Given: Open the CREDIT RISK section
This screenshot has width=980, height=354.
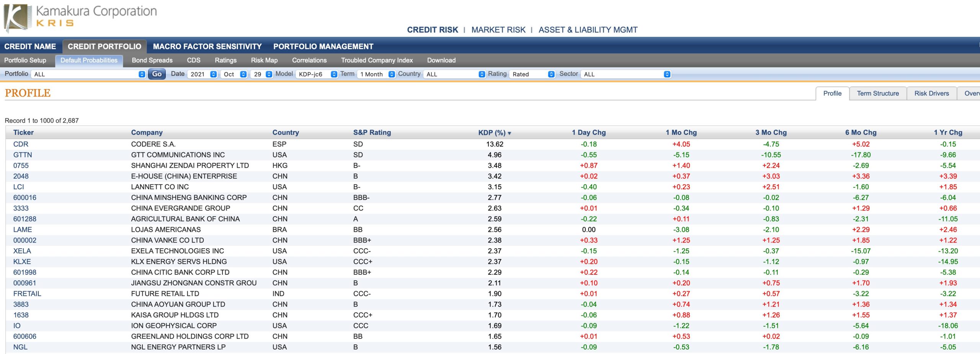Looking at the screenshot, I should 433,30.
